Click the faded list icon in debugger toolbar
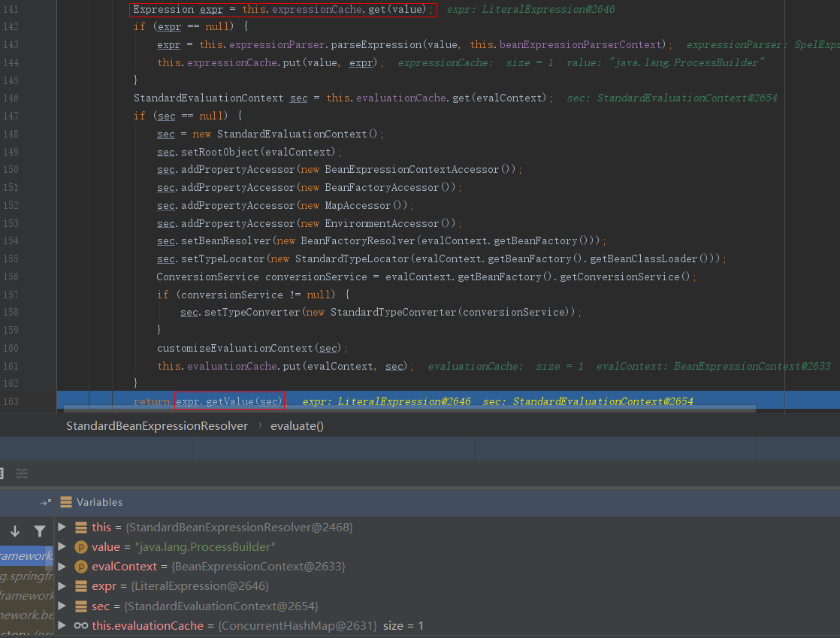840x638 pixels. (22, 473)
